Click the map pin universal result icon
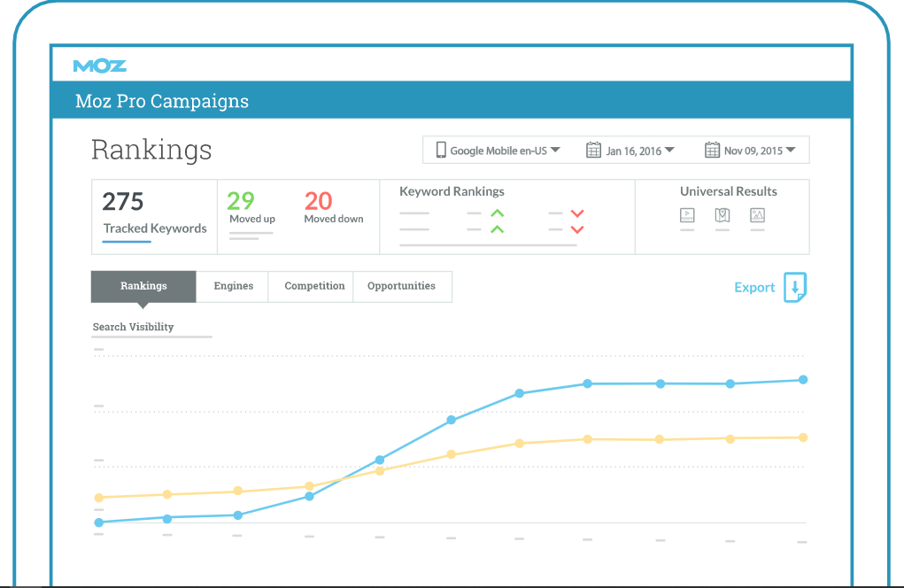904x588 pixels. tap(722, 215)
